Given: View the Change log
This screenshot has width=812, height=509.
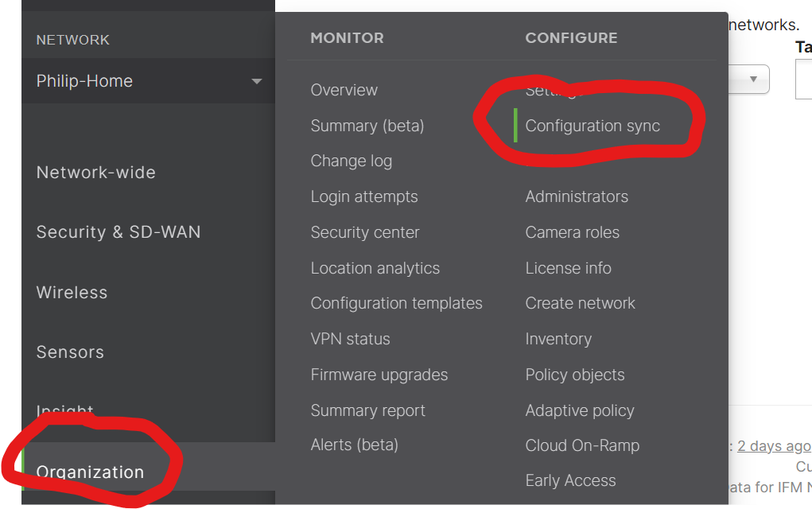Looking at the screenshot, I should pyautogui.click(x=352, y=161).
